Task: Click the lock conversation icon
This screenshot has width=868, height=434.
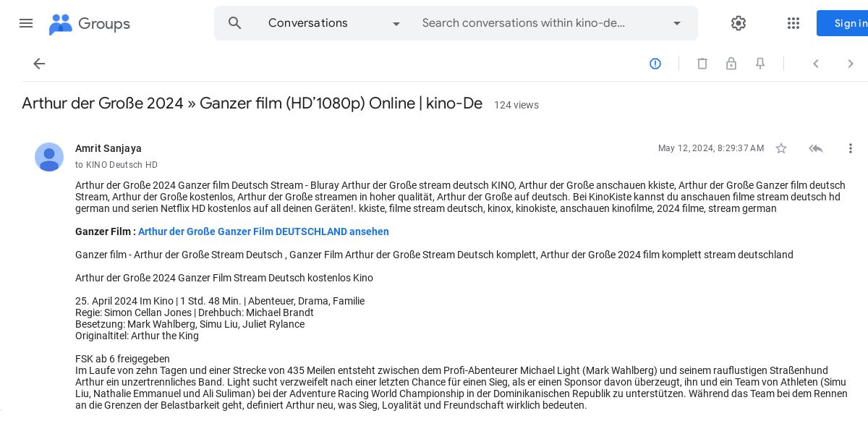Action: tap(731, 64)
